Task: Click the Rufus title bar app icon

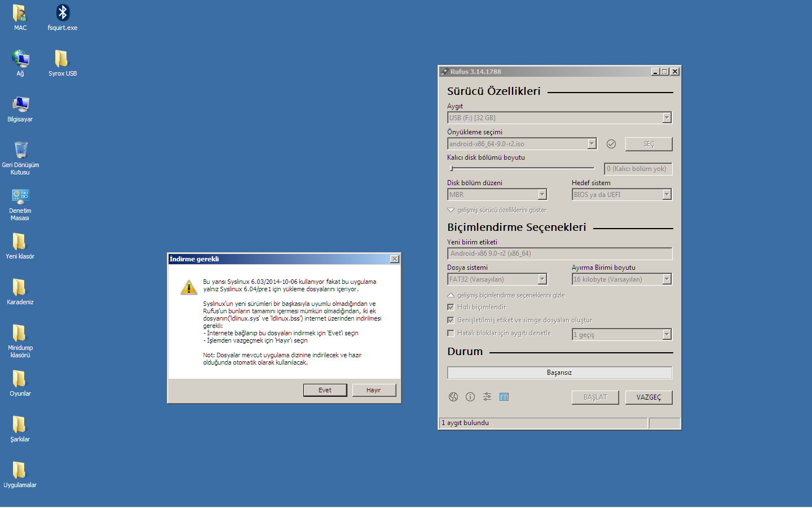Action: coord(445,72)
